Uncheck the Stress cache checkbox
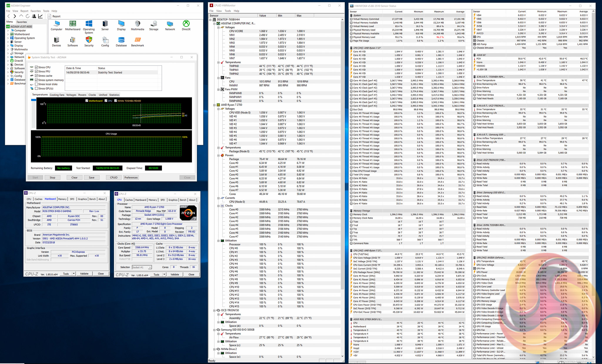Viewport: 602px width, 364px height. [x=36, y=76]
